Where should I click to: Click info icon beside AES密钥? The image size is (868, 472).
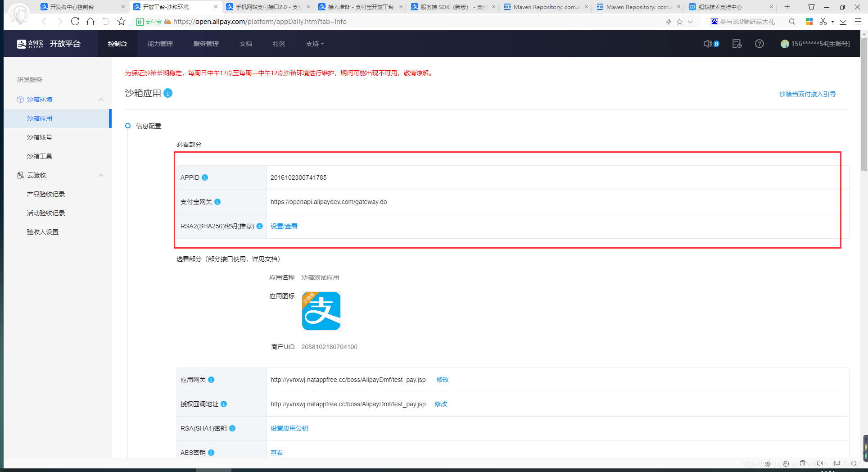(x=211, y=453)
